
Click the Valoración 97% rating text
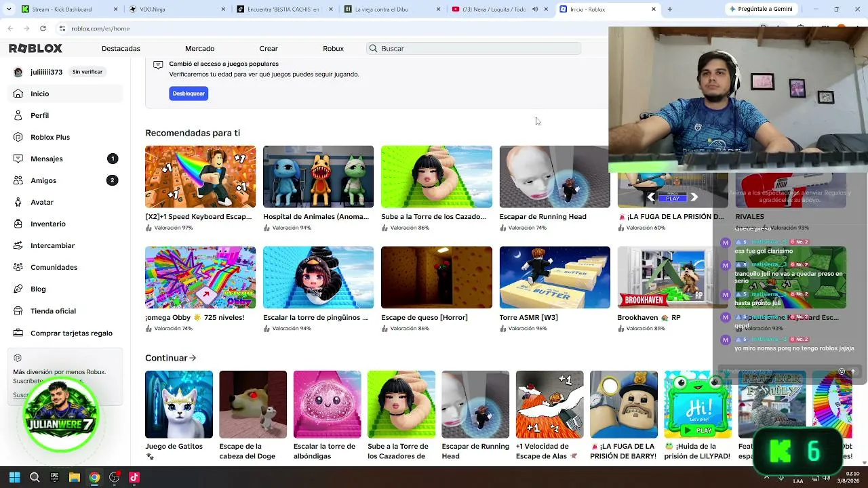tap(174, 228)
